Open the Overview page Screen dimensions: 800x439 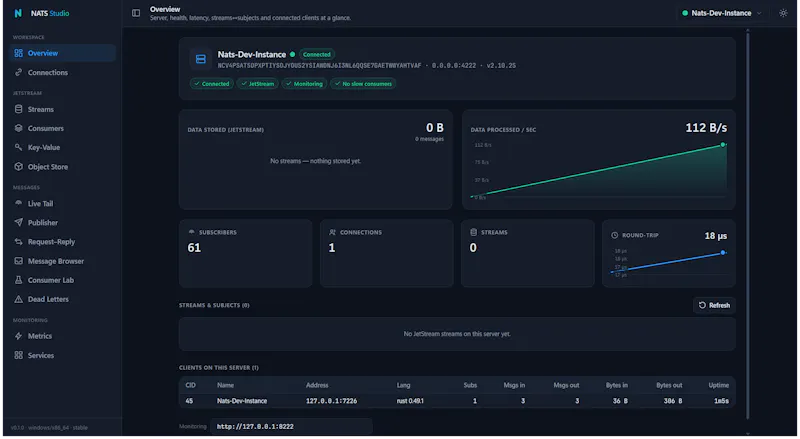click(x=62, y=53)
